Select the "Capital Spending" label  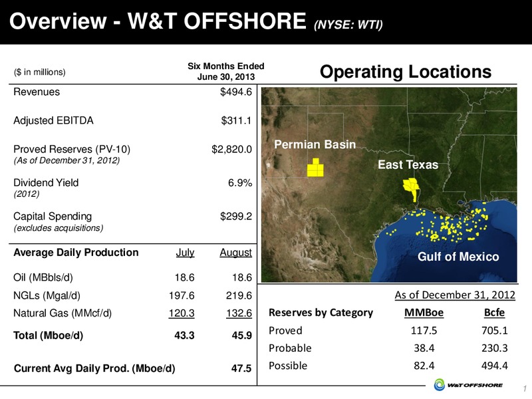tap(53, 217)
